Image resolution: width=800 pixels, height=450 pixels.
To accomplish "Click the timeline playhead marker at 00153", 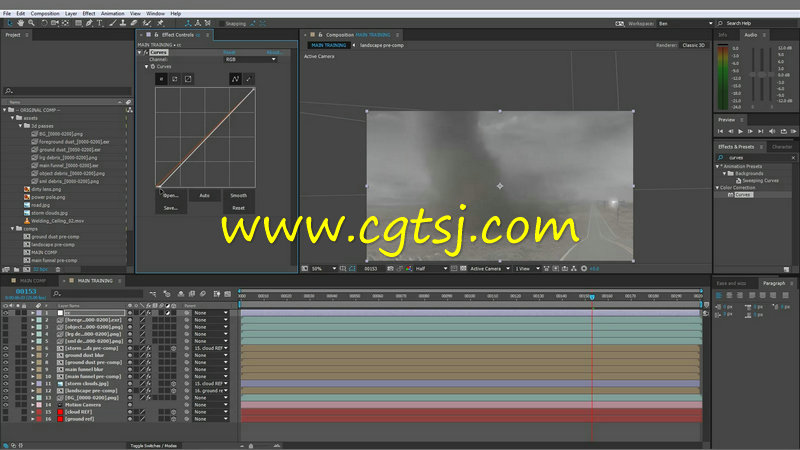I will point(592,296).
